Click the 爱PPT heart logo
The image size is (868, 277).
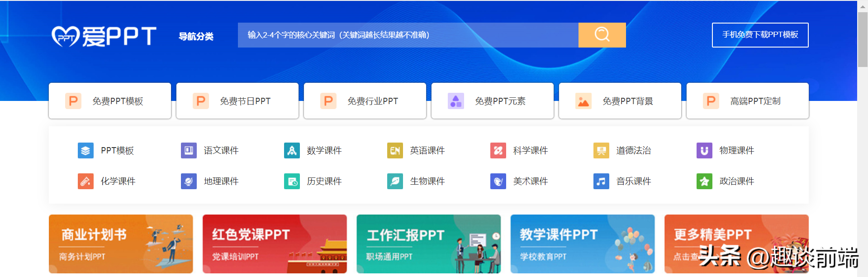click(104, 36)
